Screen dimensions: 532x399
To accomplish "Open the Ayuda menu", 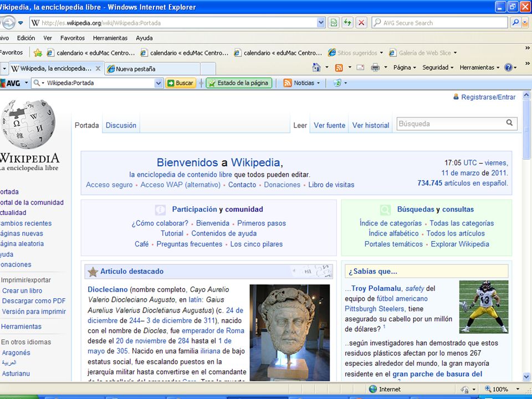I will pyautogui.click(x=144, y=38).
